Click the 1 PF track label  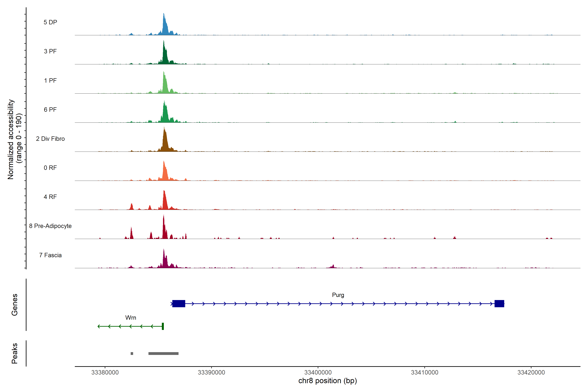coord(50,81)
